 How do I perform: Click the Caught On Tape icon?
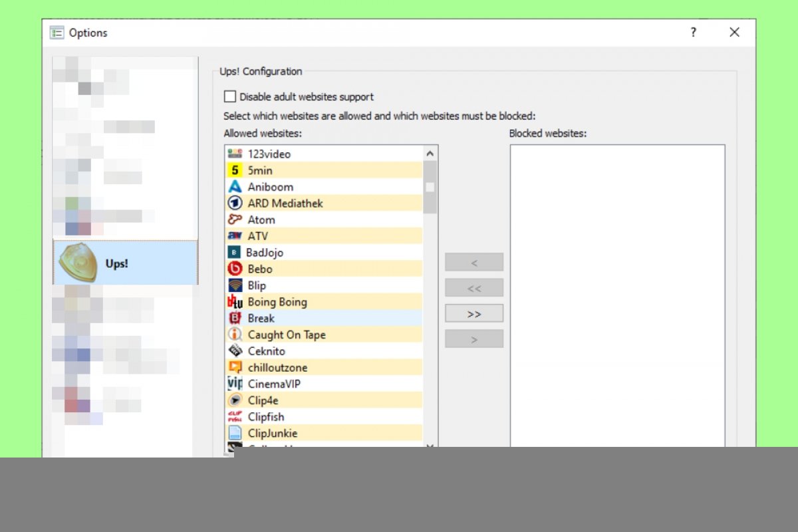point(235,334)
